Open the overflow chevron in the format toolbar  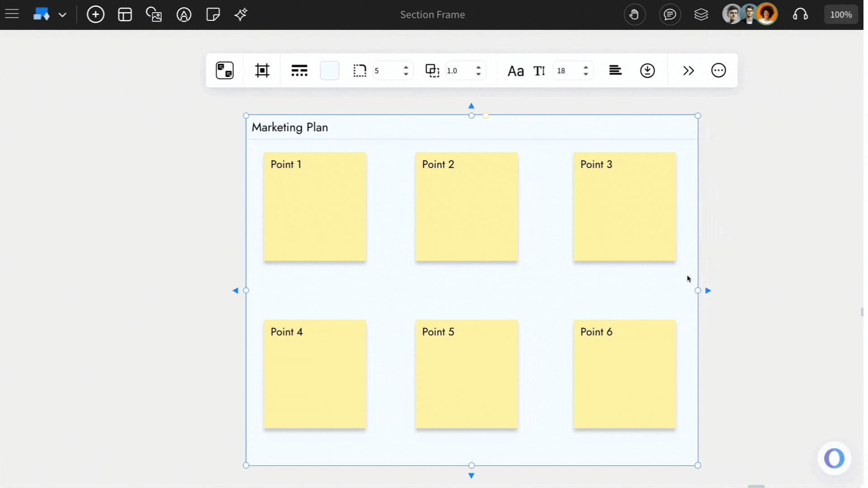[688, 70]
